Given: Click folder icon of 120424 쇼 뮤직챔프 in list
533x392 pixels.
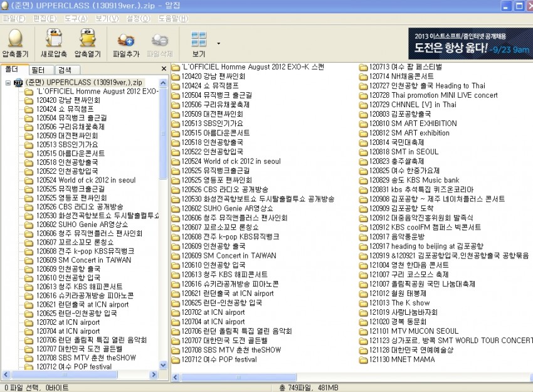Looking at the screenshot, I should [176, 86].
